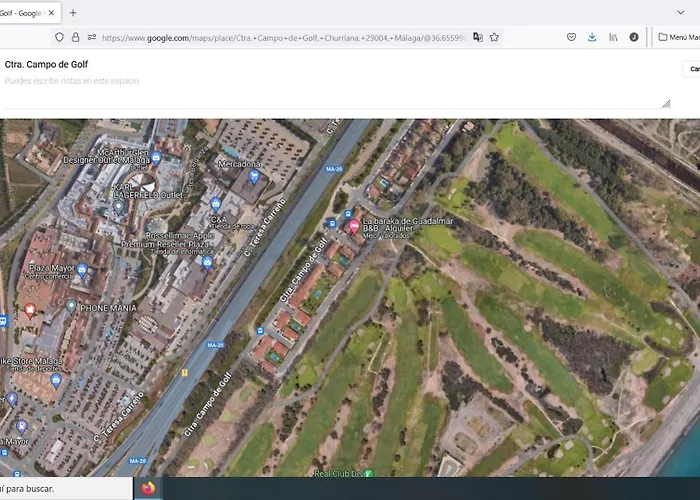This screenshot has height=500, width=700.
Task: Open the Library bookmarks icon
Action: click(613, 37)
